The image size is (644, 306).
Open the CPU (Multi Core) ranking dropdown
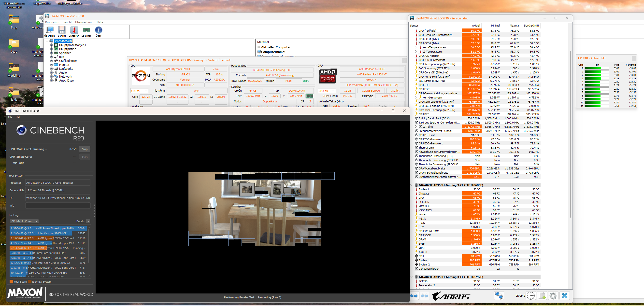pyautogui.click(x=24, y=221)
